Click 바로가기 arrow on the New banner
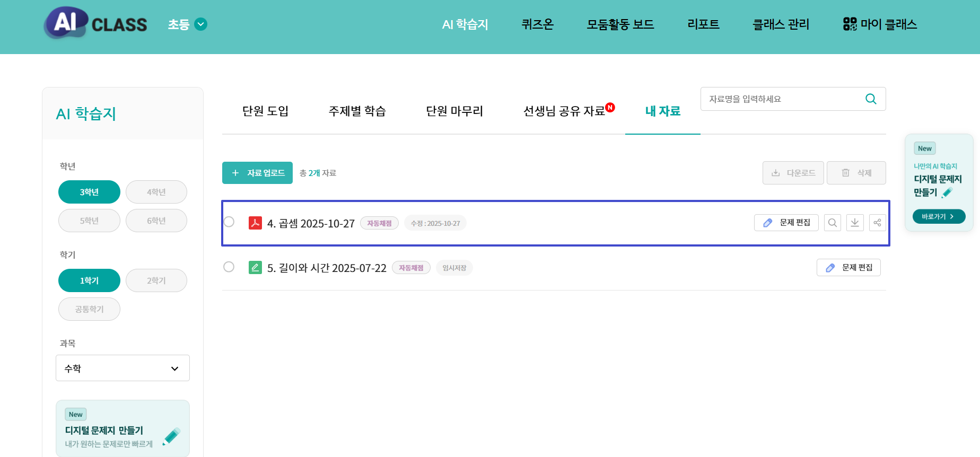 point(938,216)
